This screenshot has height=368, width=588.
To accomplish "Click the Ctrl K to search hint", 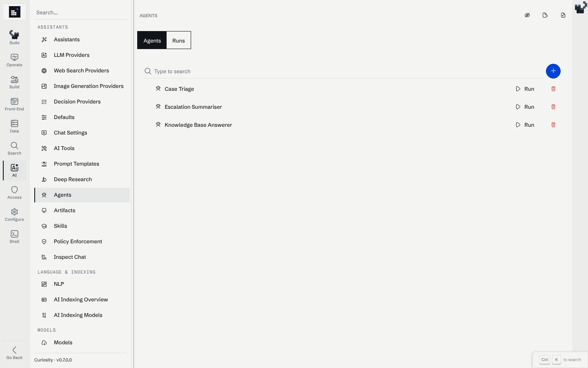I will [560, 360].
